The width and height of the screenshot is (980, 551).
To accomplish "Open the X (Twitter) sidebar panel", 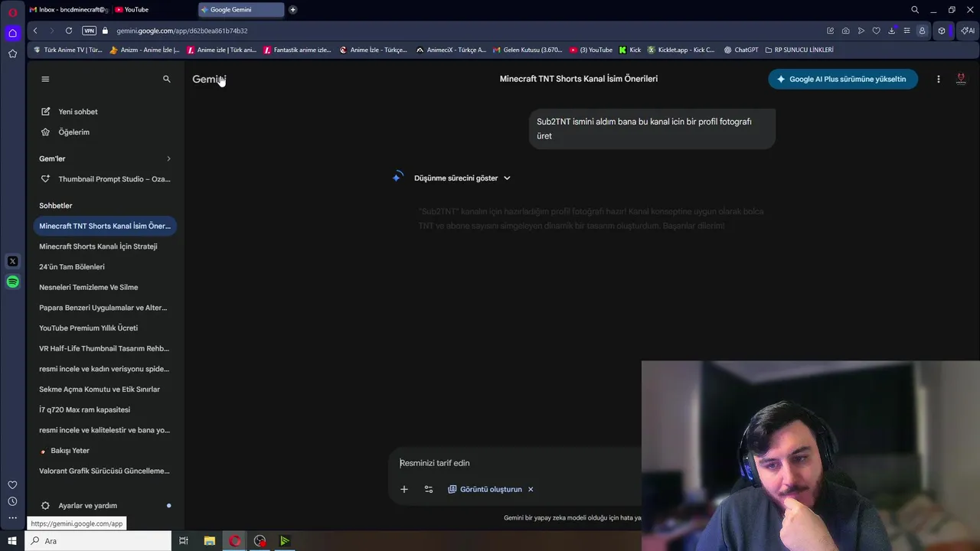I will [x=12, y=262].
